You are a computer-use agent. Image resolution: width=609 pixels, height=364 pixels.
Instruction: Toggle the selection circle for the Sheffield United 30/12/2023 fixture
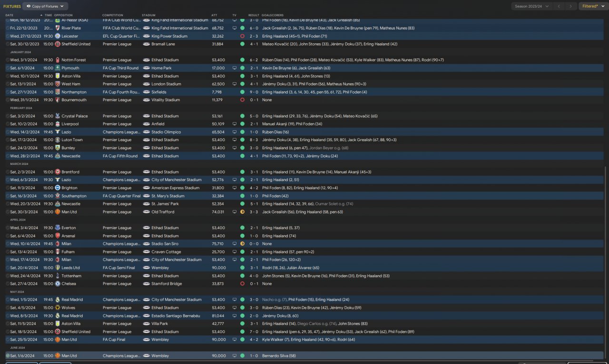(x=8, y=44)
